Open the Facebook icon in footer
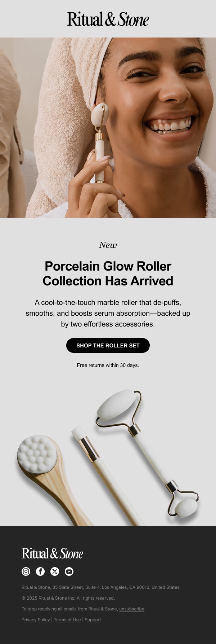The image size is (216, 644). 40,571
